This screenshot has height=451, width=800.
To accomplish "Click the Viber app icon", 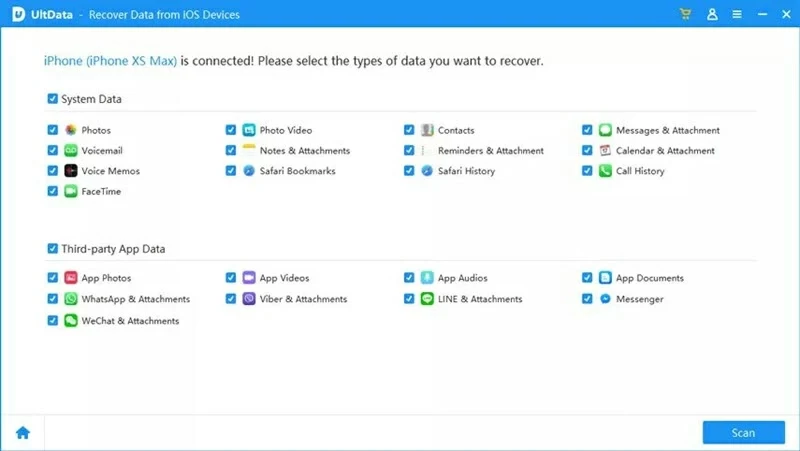I will pos(249,299).
